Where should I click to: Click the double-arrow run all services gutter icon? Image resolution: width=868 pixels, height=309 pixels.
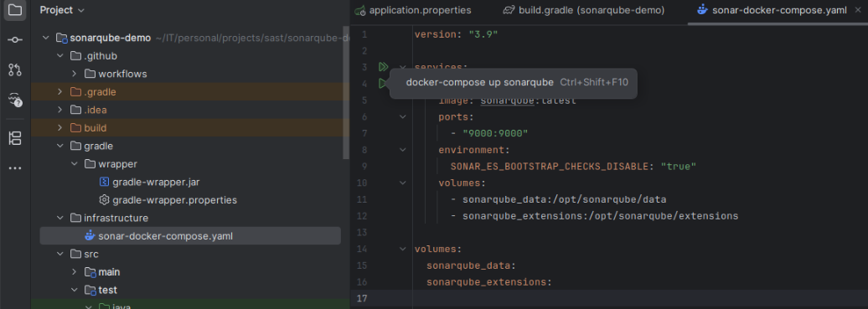383,67
